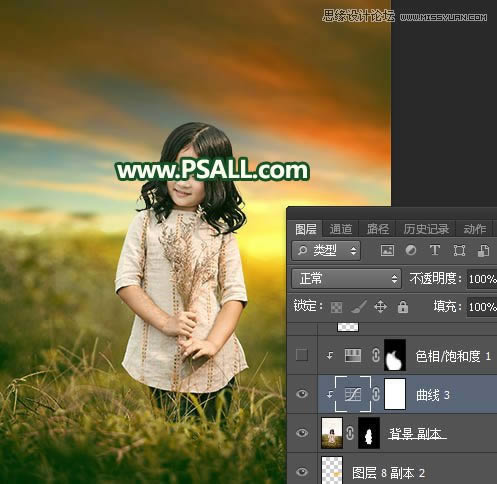Hide the 背景 副本 layer
This screenshot has height=484, width=497.
[x=302, y=433]
